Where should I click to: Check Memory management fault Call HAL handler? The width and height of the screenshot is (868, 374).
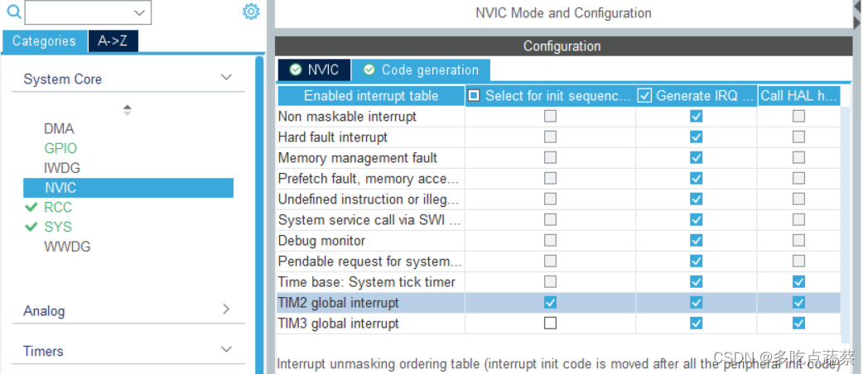798,158
